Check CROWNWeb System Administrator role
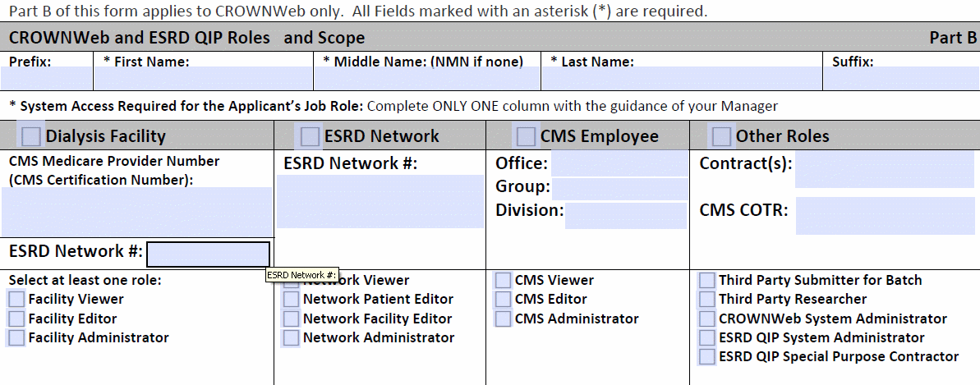The height and width of the screenshot is (385, 980). (706, 319)
